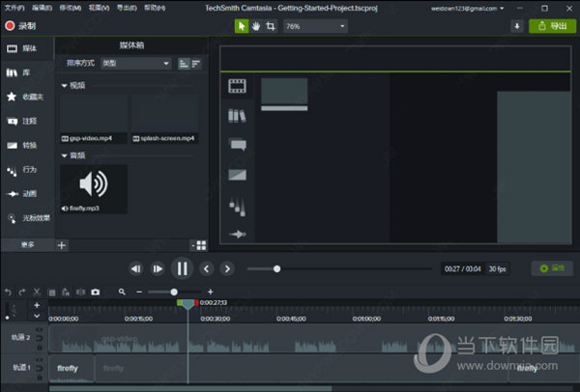Click the playhead marker at 0:00:27;13
The width and height of the screenshot is (580, 392).
click(x=188, y=304)
